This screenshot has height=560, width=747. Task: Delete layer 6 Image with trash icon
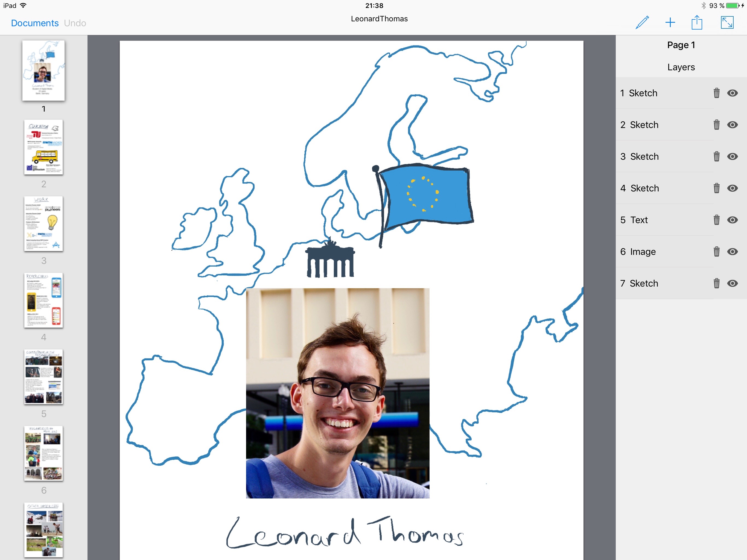tap(716, 252)
